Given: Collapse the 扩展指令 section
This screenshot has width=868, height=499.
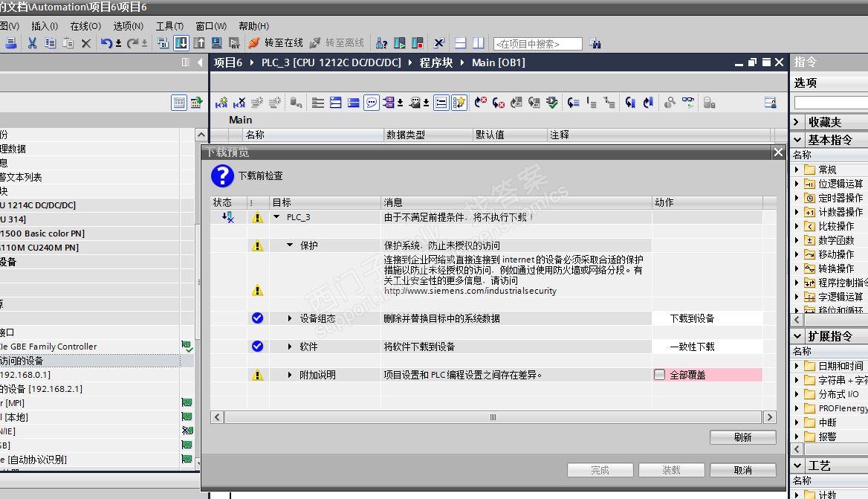Looking at the screenshot, I should click(x=797, y=335).
